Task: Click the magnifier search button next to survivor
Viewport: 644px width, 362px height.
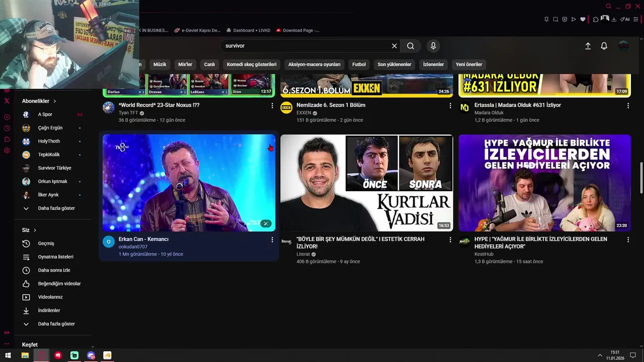Action: coord(411,46)
